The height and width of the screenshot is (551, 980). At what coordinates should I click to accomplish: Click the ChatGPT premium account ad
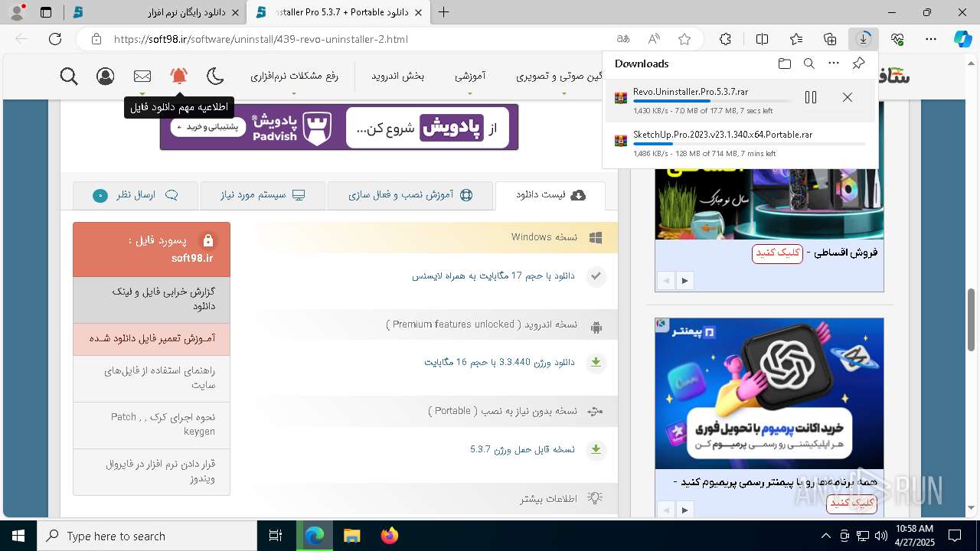pos(769,393)
